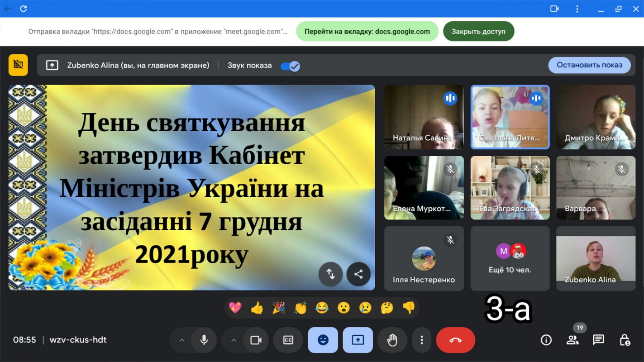The image size is (644, 362).
Task: Click the 'Остановить показ' button
Action: tap(589, 65)
